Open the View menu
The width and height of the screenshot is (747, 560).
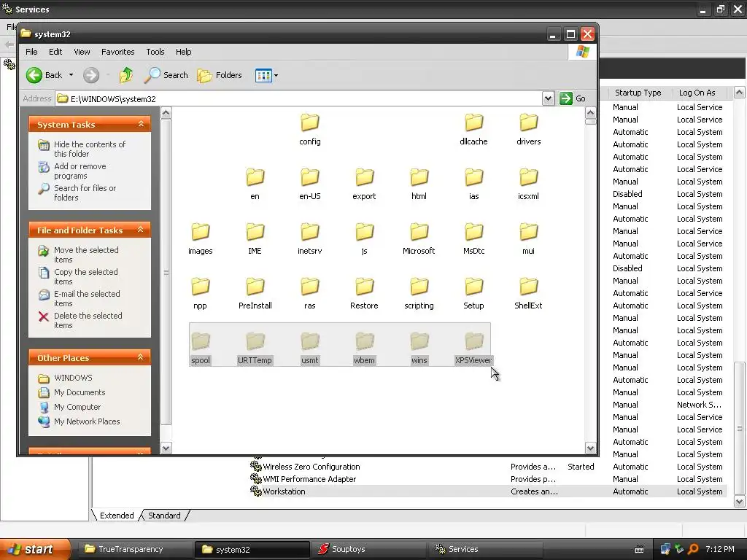[82, 52]
